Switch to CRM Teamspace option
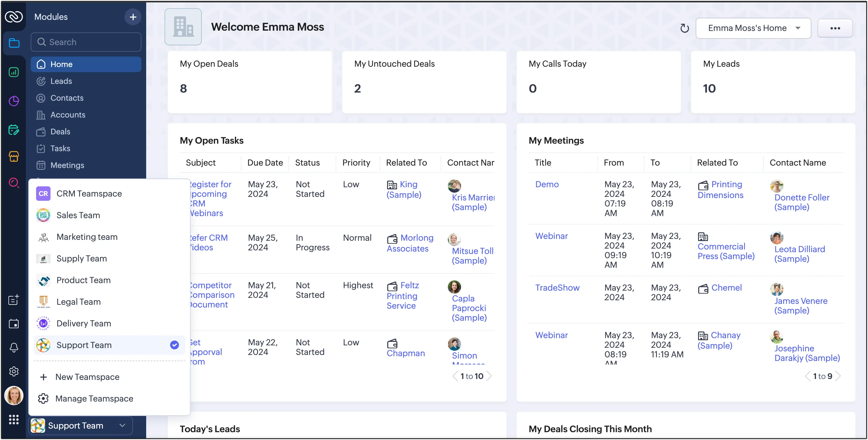The width and height of the screenshot is (868, 440). (x=89, y=194)
